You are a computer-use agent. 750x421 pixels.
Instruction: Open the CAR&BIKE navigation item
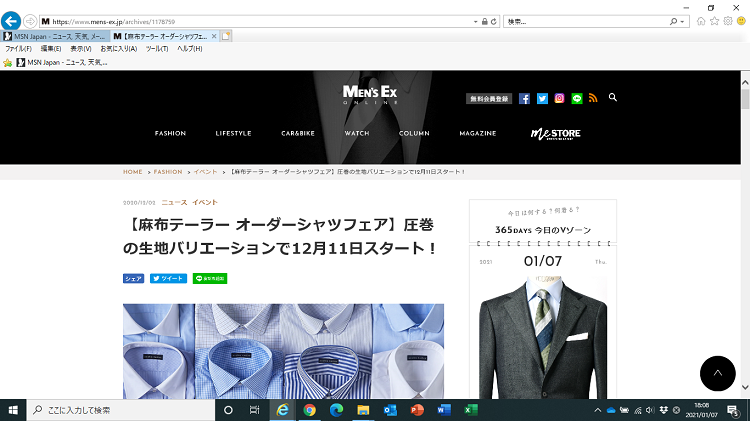[298, 133]
